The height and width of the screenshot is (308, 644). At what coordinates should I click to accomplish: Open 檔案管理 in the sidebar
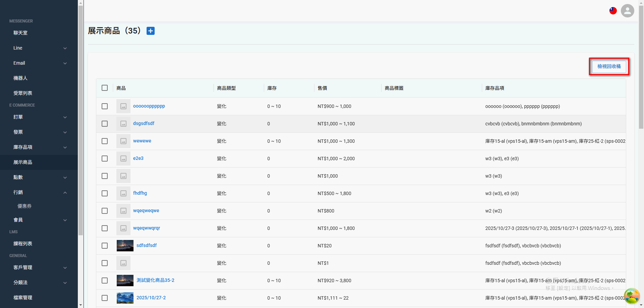tap(39, 298)
